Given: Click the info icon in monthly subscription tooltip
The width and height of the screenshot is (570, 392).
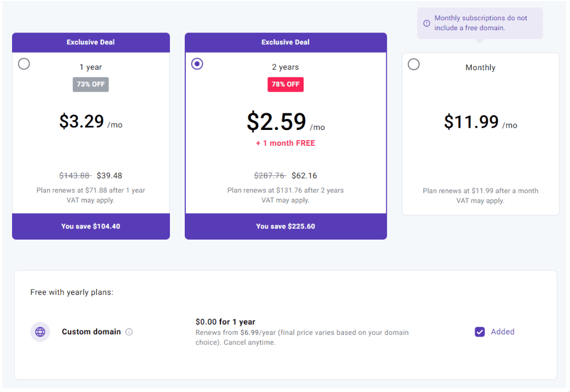Looking at the screenshot, I should (427, 23).
